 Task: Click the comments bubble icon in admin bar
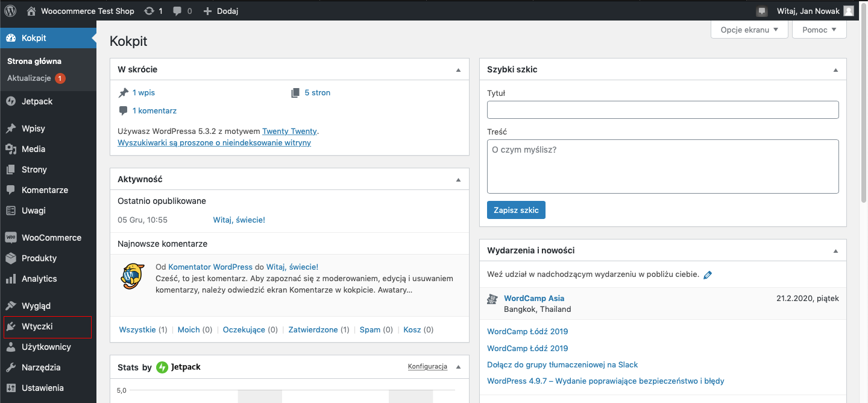177,11
